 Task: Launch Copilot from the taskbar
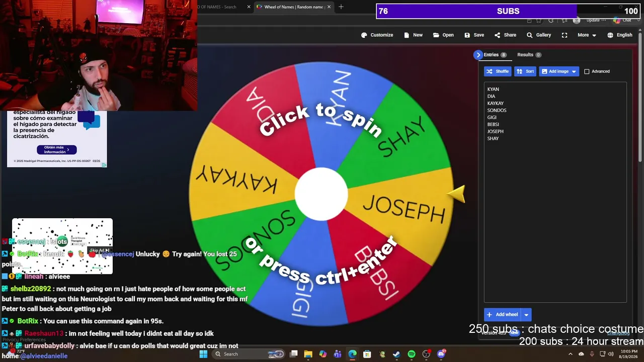[x=323, y=354]
